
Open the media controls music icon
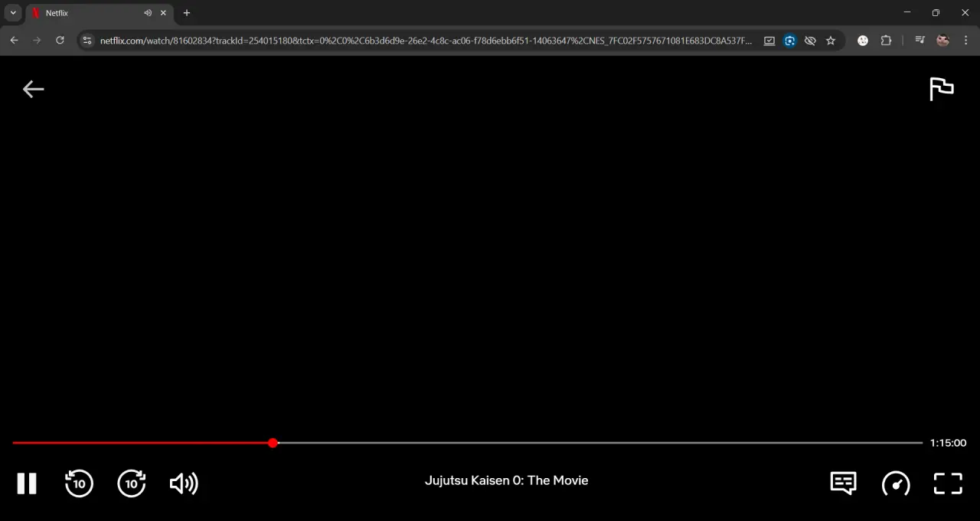point(920,41)
